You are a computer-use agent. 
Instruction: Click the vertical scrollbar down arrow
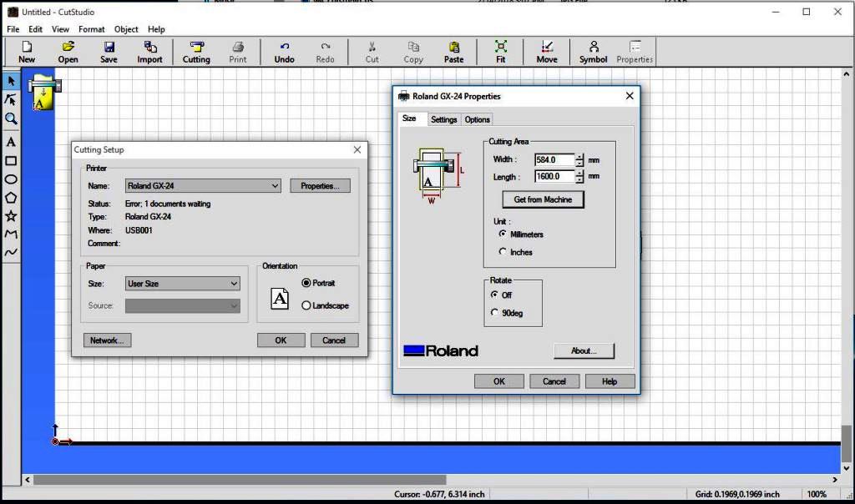pyautogui.click(x=847, y=467)
